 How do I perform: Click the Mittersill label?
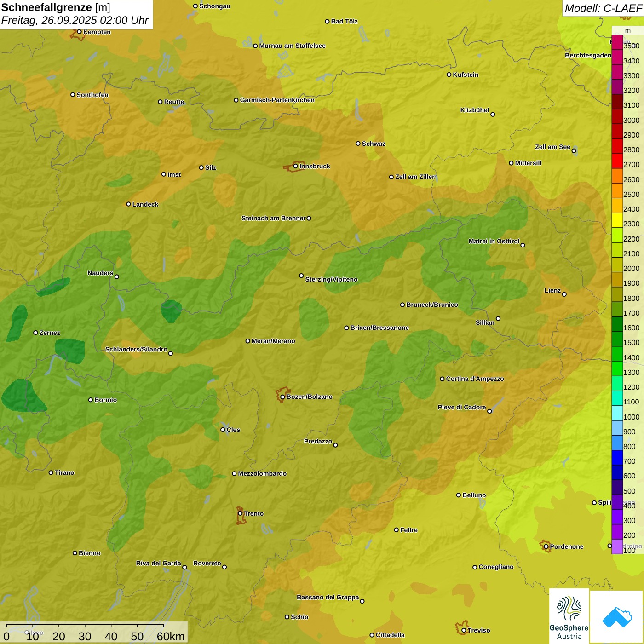pyautogui.click(x=529, y=163)
